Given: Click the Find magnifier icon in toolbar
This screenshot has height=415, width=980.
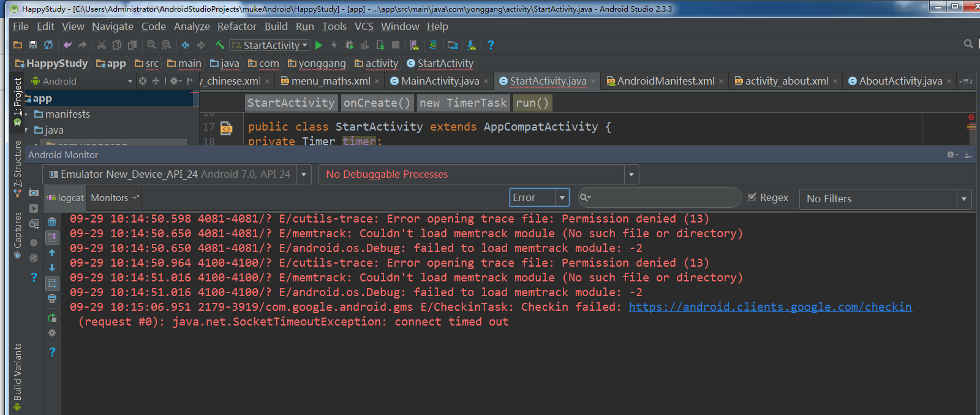Looking at the screenshot, I should (151, 45).
